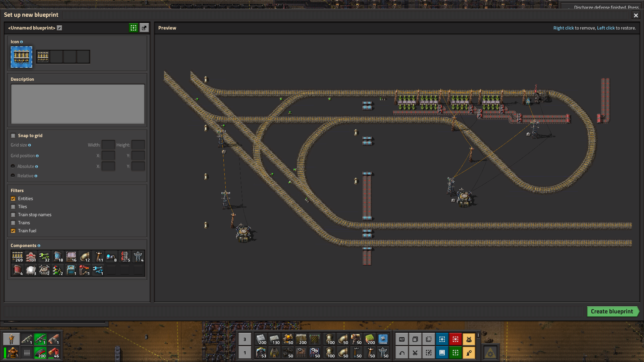This screenshot has height=362, width=644.
Task: Click the rail signal component showing 2
Action: pyautogui.click(x=58, y=270)
